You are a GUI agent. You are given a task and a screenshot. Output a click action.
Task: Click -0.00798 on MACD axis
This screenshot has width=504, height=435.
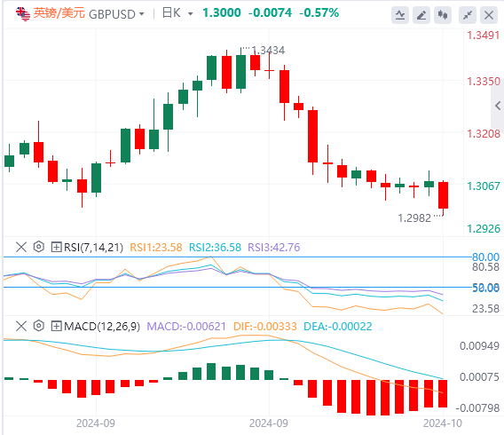click(478, 408)
